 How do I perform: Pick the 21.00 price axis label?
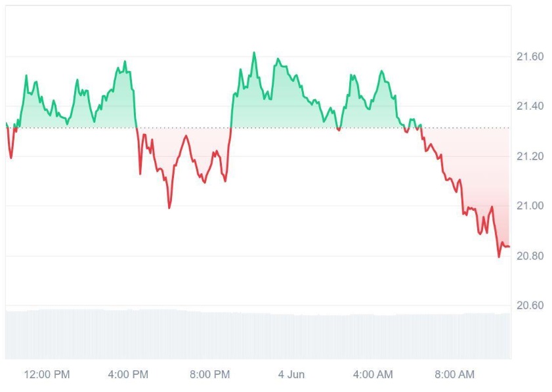tap(529, 206)
